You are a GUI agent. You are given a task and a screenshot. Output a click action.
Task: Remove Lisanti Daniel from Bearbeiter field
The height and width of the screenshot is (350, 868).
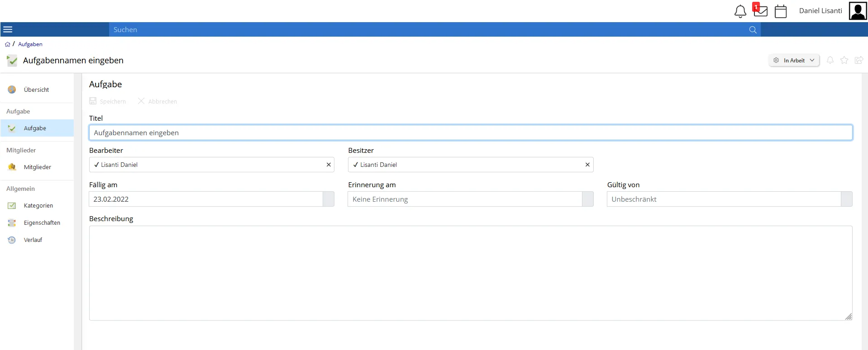[329, 165]
